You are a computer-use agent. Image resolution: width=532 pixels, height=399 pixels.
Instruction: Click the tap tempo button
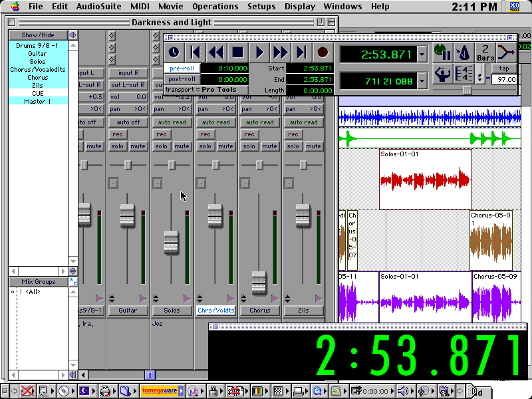pyautogui.click(x=504, y=68)
